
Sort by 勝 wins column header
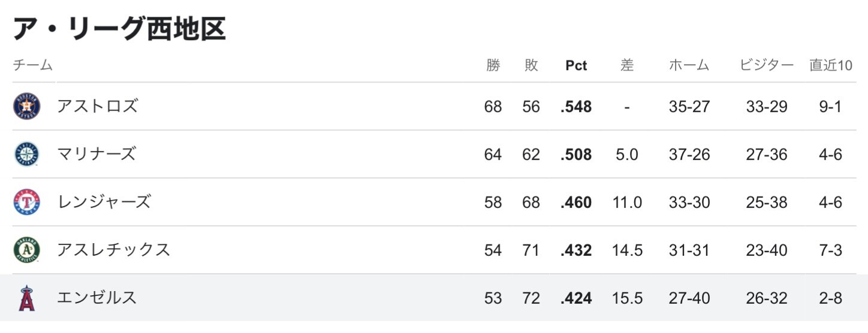click(493, 65)
